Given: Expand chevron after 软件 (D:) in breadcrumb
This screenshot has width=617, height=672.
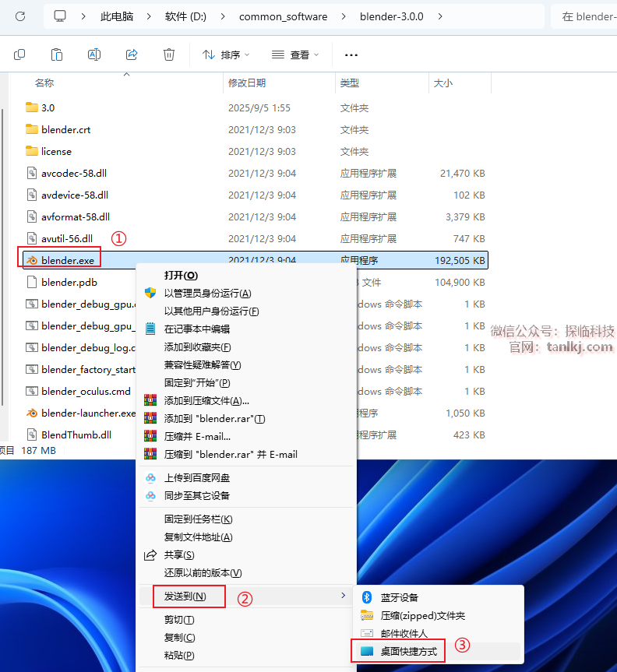Looking at the screenshot, I should pos(223,16).
